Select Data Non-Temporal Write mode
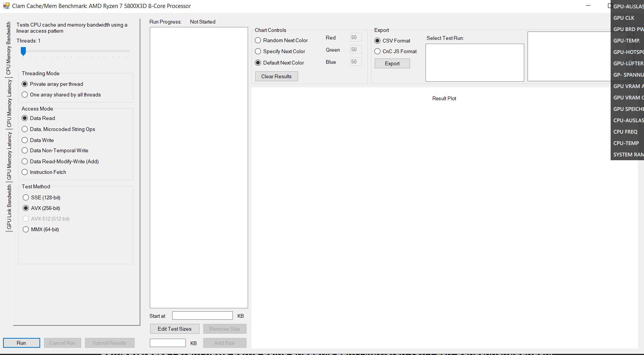This screenshot has width=644, height=355. coord(55,150)
